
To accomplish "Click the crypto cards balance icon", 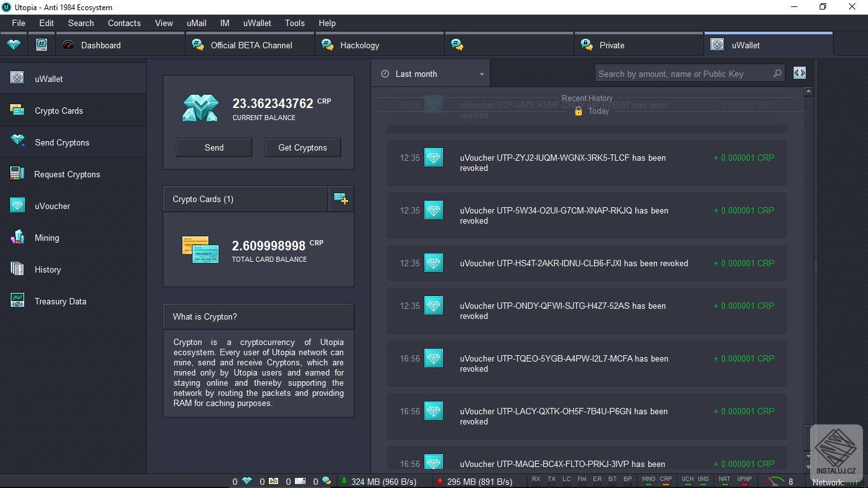I will [x=200, y=250].
